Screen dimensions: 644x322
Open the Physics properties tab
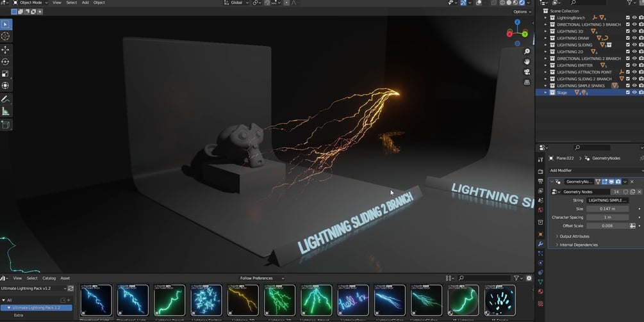click(x=540, y=263)
